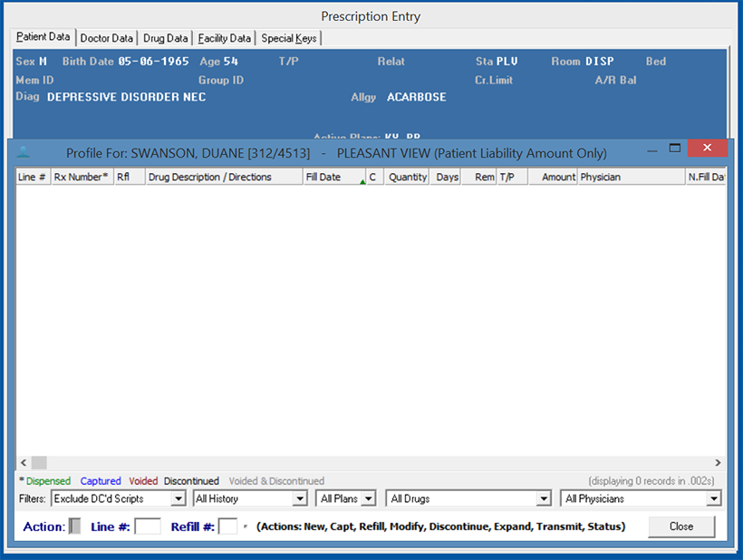Viewport: 743px width, 560px height.
Task: Select the Facility Data tab
Action: tap(225, 38)
